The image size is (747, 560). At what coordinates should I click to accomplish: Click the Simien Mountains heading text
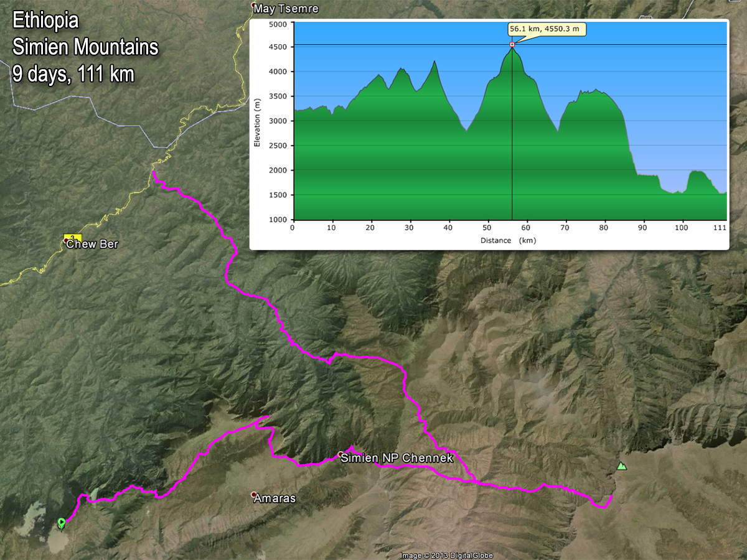[x=85, y=47]
